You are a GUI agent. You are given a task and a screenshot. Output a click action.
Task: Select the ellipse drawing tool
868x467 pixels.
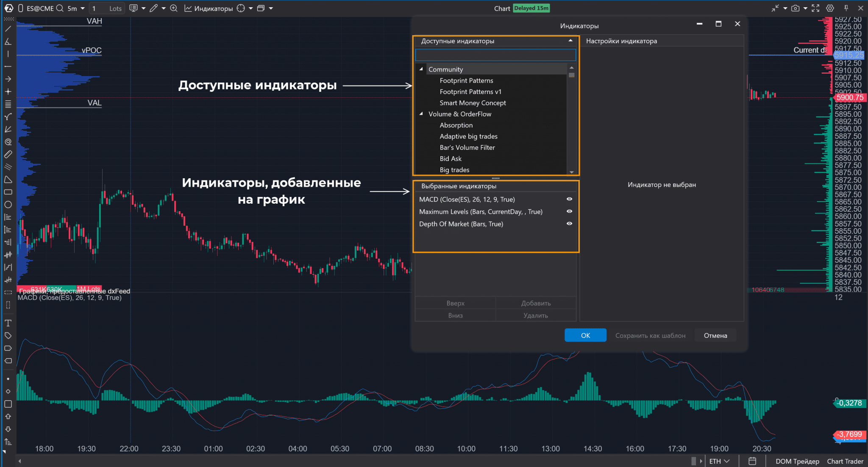pyautogui.click(x=8, y=205)
